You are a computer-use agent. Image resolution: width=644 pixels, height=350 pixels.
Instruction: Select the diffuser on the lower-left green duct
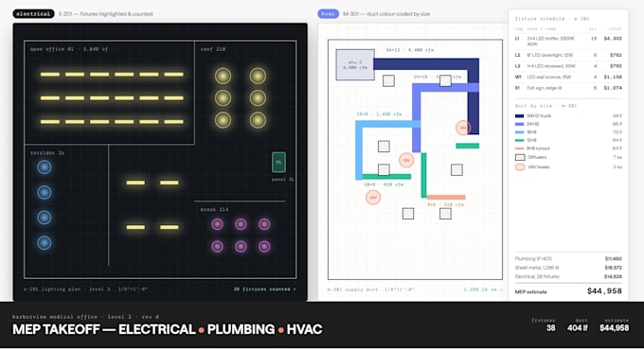(384, 169)
